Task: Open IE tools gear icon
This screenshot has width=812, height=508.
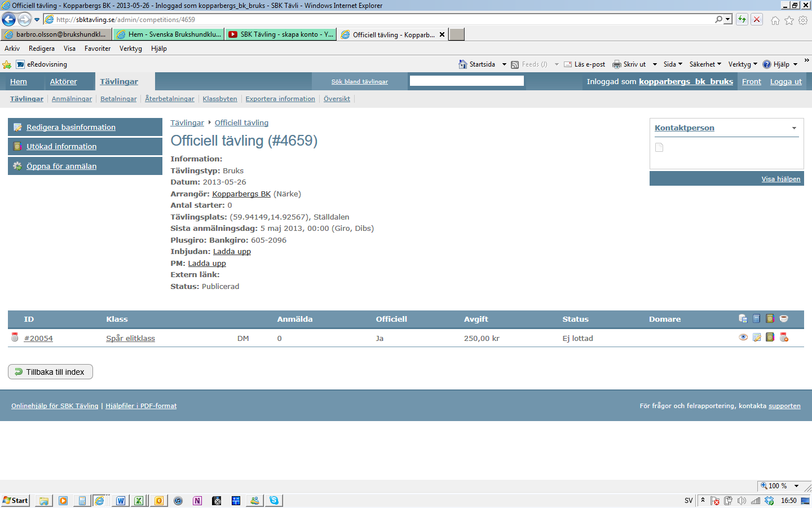Action: (x=803, y=20)
